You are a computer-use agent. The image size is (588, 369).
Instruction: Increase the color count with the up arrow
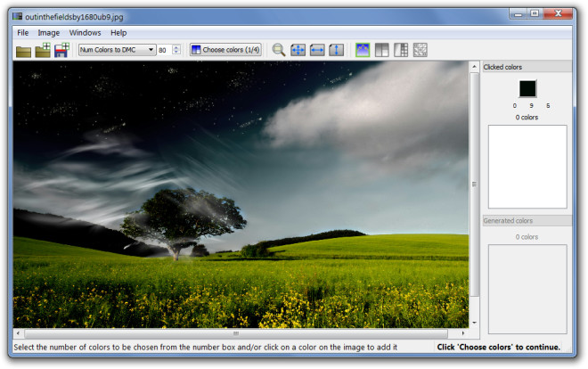(x=176, y=47)
